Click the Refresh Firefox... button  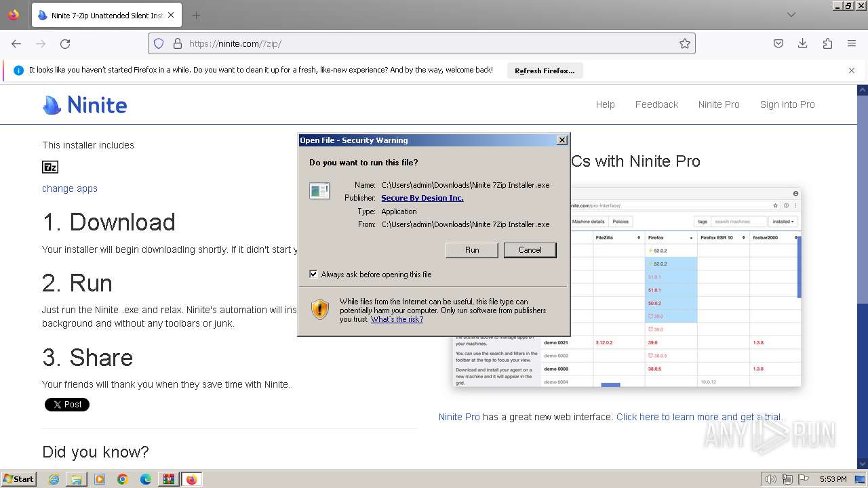[x=545, y=70]
